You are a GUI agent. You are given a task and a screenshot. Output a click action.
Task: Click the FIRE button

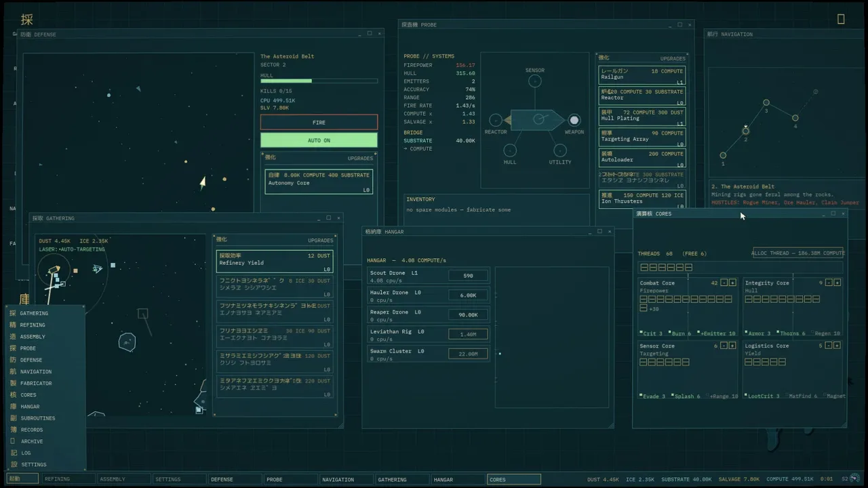coord(319,123)
